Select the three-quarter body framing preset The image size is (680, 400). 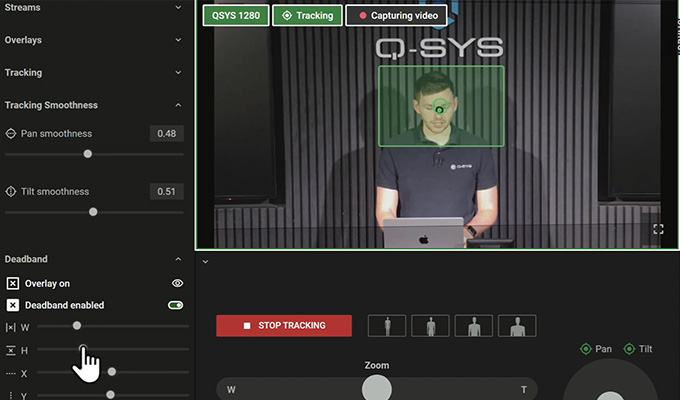[430, 326]
